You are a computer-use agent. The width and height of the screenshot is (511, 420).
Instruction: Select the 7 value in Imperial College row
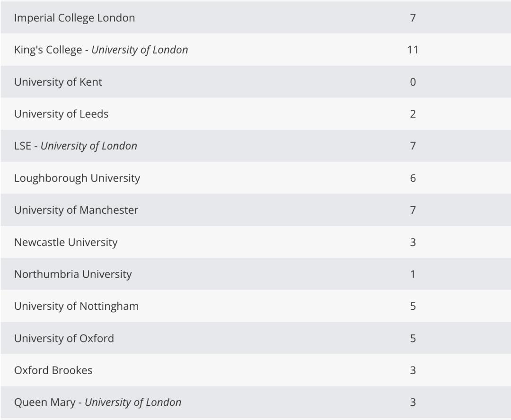[x=413, y=18]
